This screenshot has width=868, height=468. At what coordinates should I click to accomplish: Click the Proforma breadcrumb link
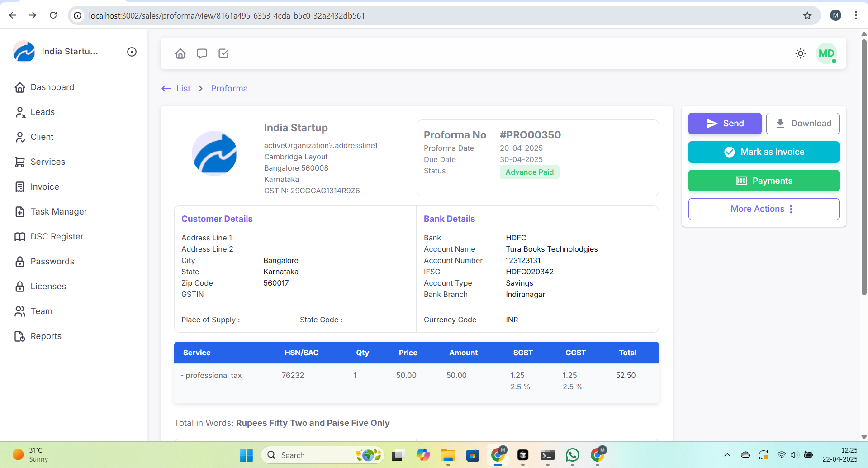(x=229, y=89)
